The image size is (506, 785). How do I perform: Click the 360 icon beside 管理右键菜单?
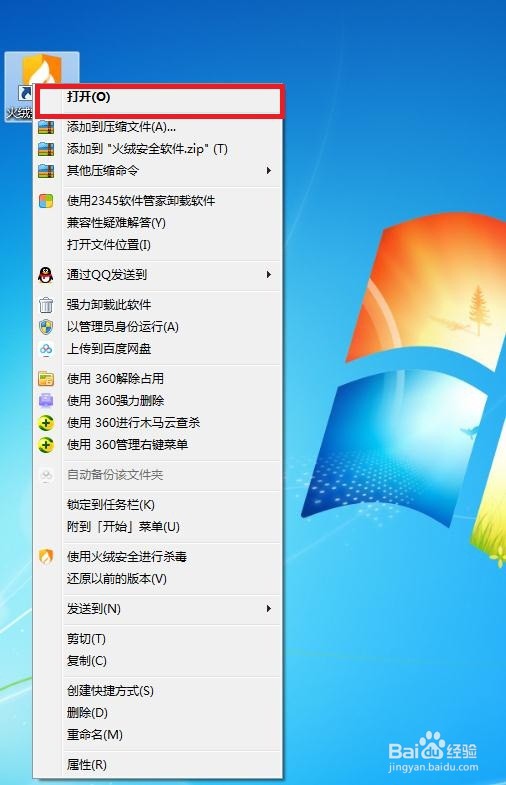[x=46, y=445]
